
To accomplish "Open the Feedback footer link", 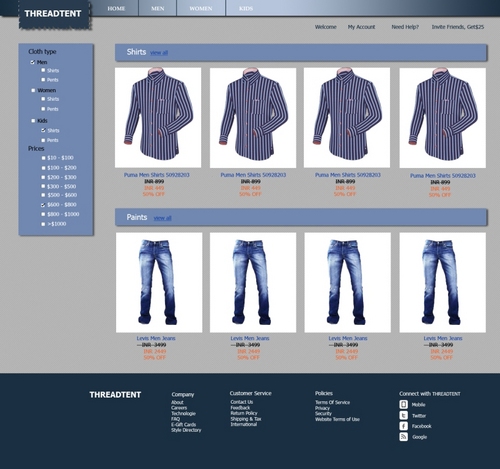I will click(x=240, y=408).
